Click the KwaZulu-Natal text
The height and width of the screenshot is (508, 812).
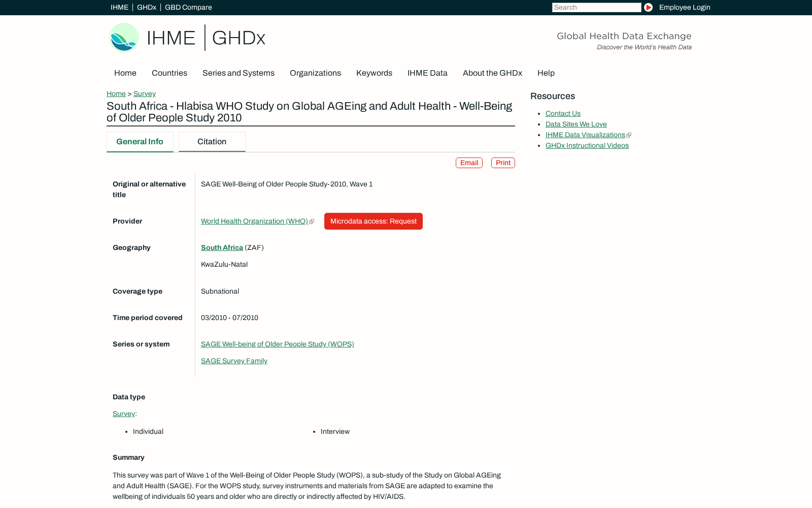(x=224, y=264)
